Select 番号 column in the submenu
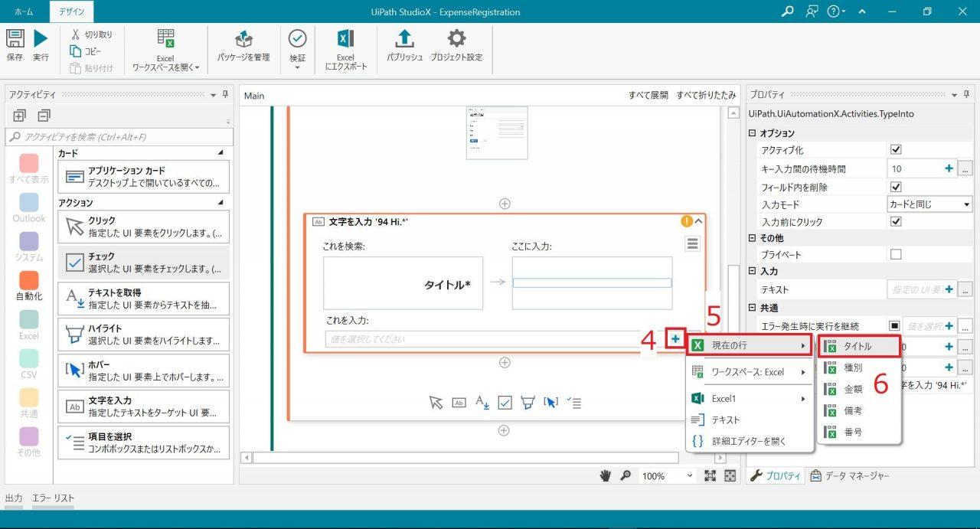 [858, 432]
